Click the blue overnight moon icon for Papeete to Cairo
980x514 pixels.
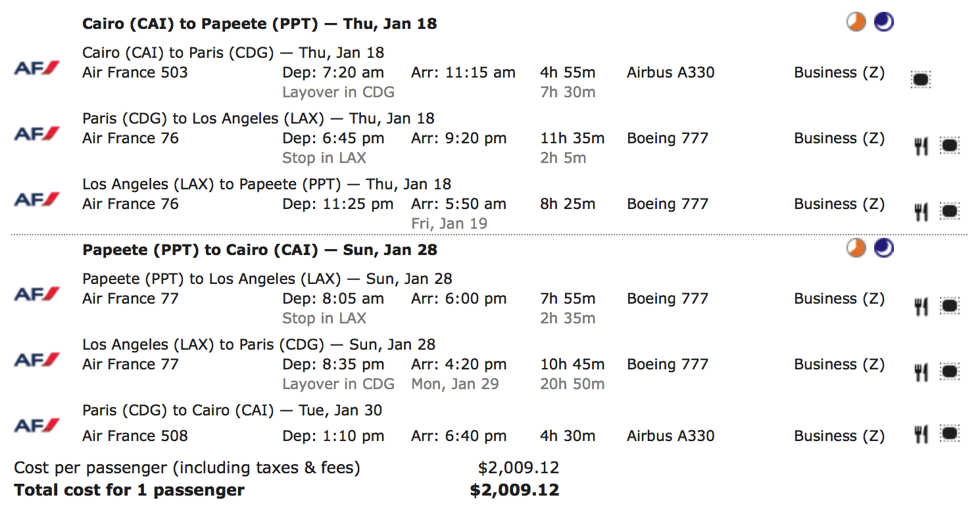coord(883,248)
